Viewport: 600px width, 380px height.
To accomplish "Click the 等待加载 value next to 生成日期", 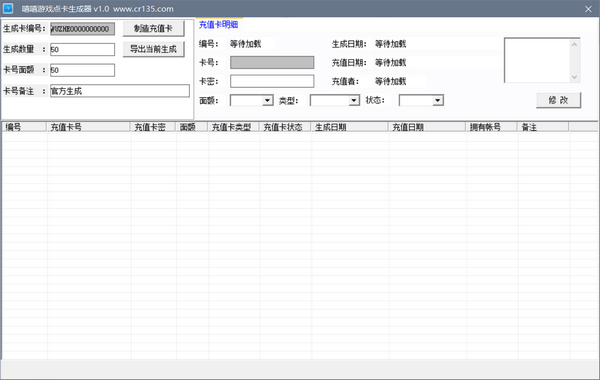I will click(390, 44).
